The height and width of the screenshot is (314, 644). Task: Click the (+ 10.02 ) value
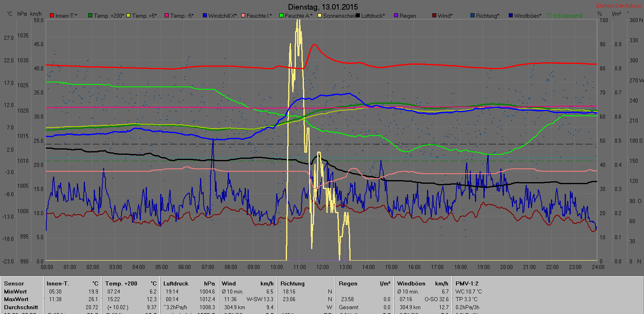tap(118, 307)
